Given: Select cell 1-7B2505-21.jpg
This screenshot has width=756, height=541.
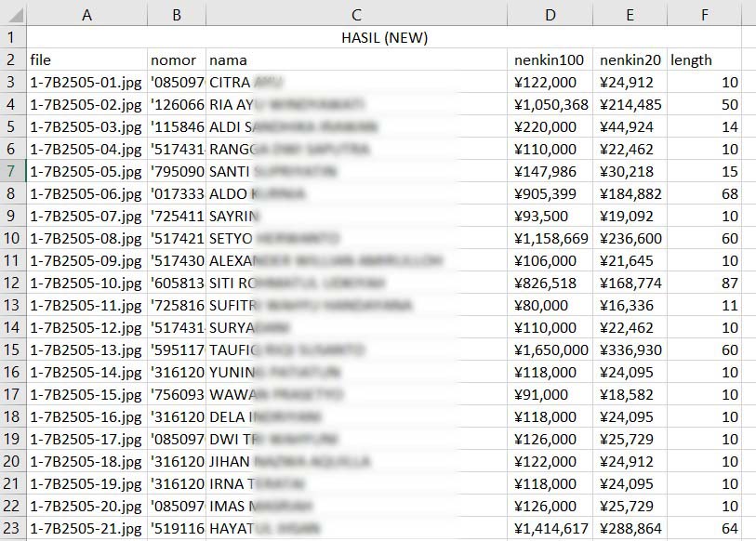Looking at the screenshot, I should tap(86, 528).
